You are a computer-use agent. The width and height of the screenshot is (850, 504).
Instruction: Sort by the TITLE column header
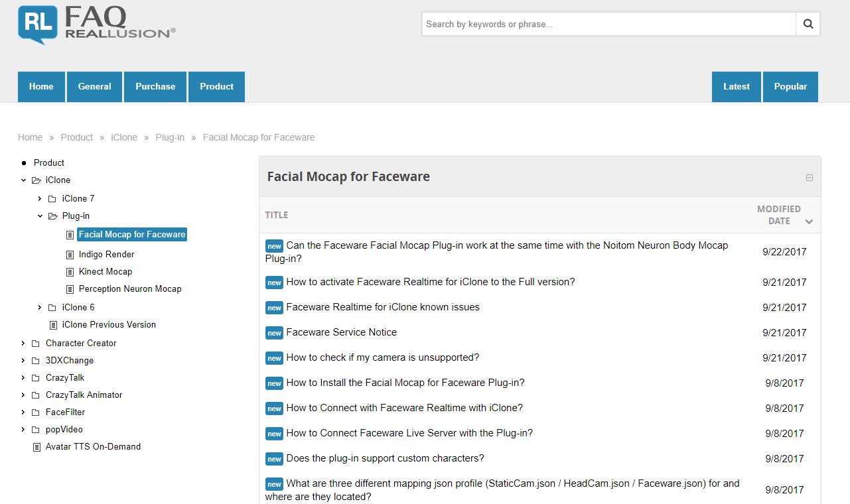(x=277, y=215)
